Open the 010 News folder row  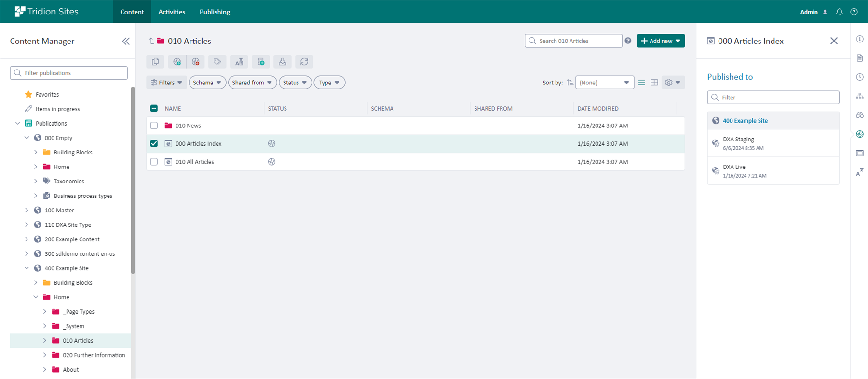coord(415,126)
